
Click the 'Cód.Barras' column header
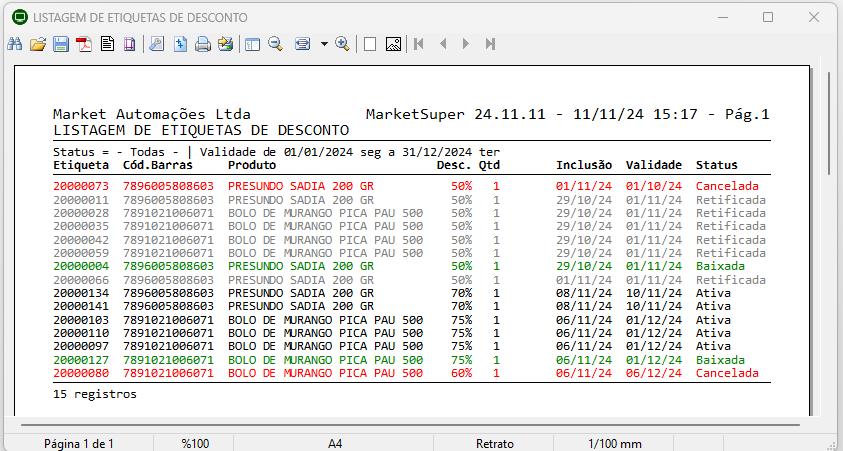point(158,165)
